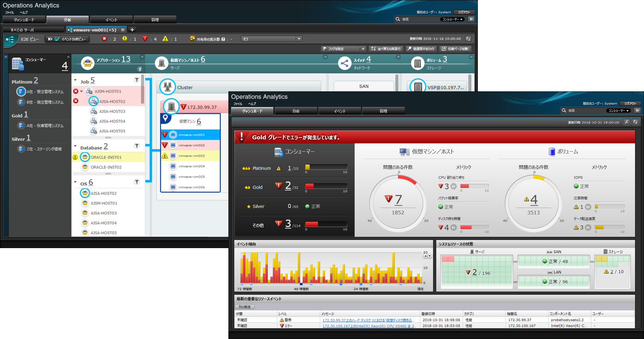This screenshot has height=339, width=644.
Task: Click the コンシューマー building icon in E2E view
Action: click(x=17, y=64)
